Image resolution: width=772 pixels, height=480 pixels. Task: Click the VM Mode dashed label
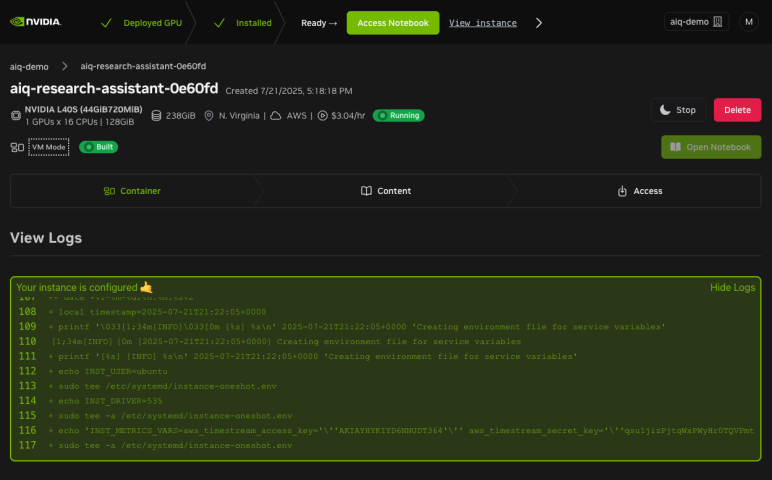tap(49, 147)
